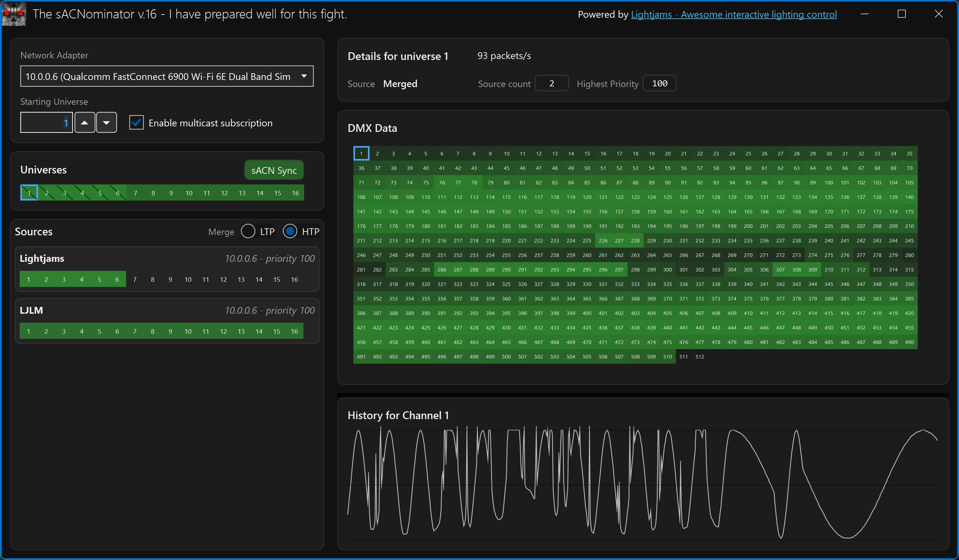Open the Lightjams website link
Viewport: 959px width, 560px height.
[x=734, y=15]
